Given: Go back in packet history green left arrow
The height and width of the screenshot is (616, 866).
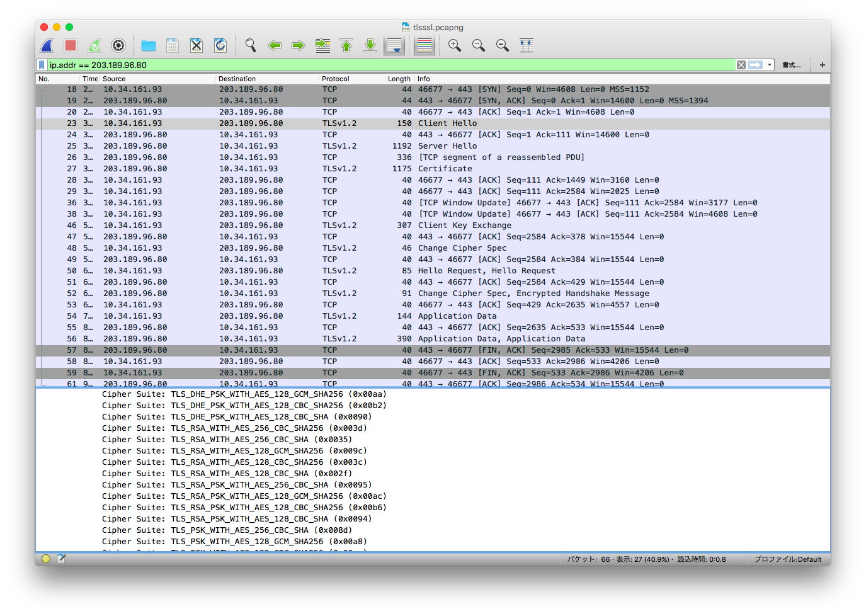Looking at the screenshot, I should (275, 45).
